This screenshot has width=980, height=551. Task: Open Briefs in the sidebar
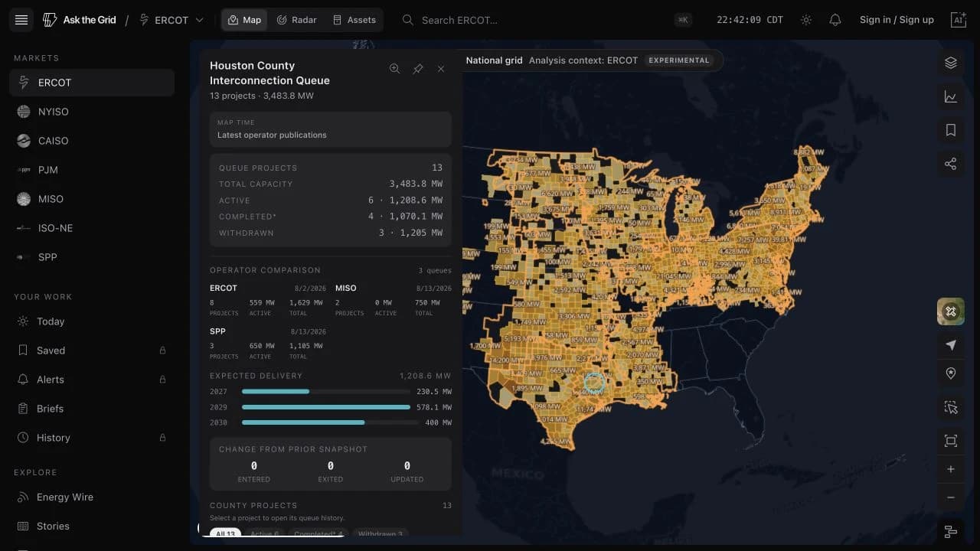[92, 409]
